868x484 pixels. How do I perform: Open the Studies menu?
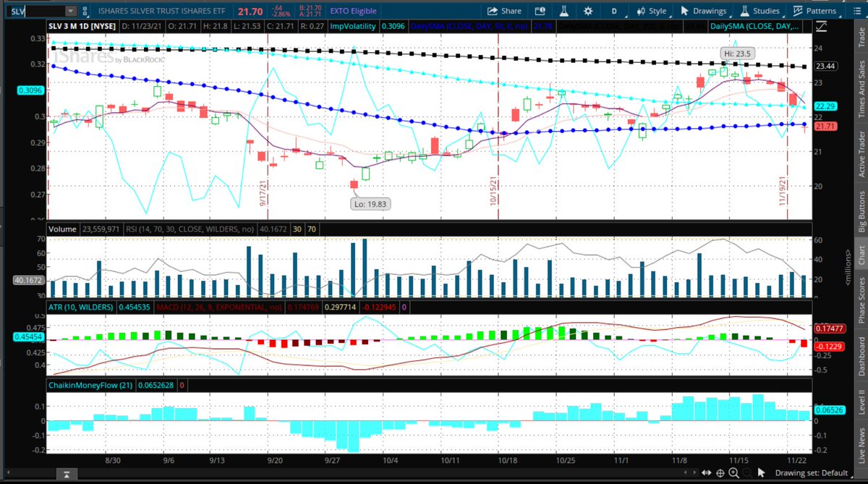pos(759,11)
